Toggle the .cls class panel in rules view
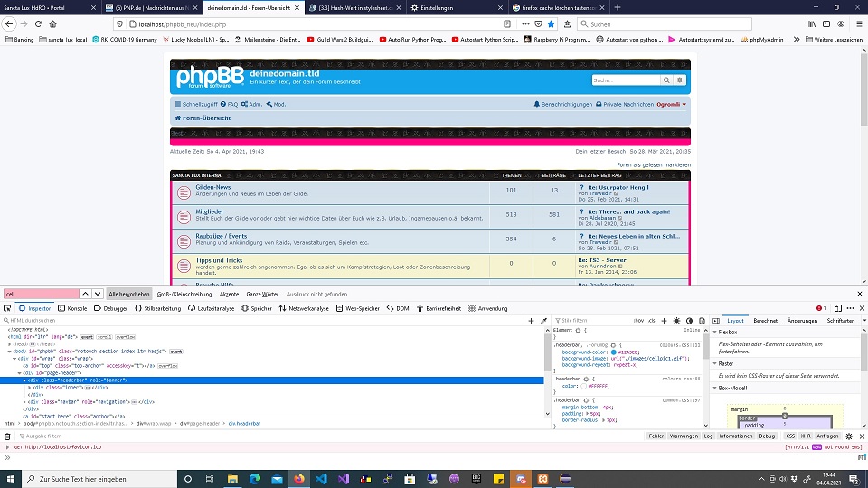The height and width of the screenshot is (488, 868). (650, 321)
